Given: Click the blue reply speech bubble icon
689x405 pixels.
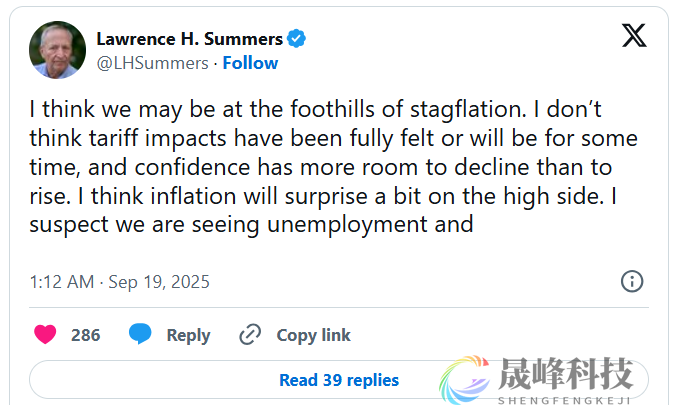Looking at the screenshot, I should (x=141, y=335).
